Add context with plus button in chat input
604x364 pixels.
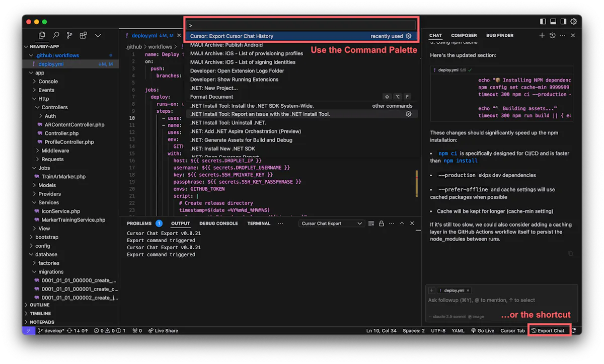(431, 290)
